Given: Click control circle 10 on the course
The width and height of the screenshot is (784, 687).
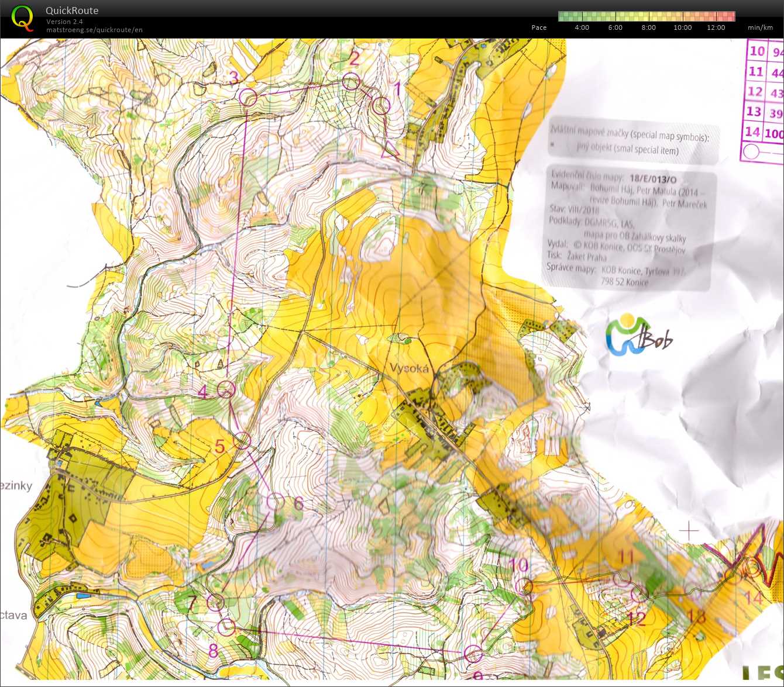Looking at the screenshot, I should tap(525, 586).
